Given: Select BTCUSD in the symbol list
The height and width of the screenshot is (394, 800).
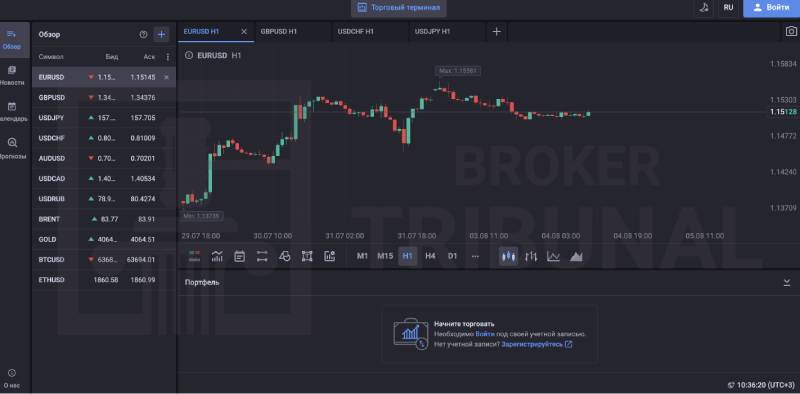Looking at the screenshot, I should (104, 260).
